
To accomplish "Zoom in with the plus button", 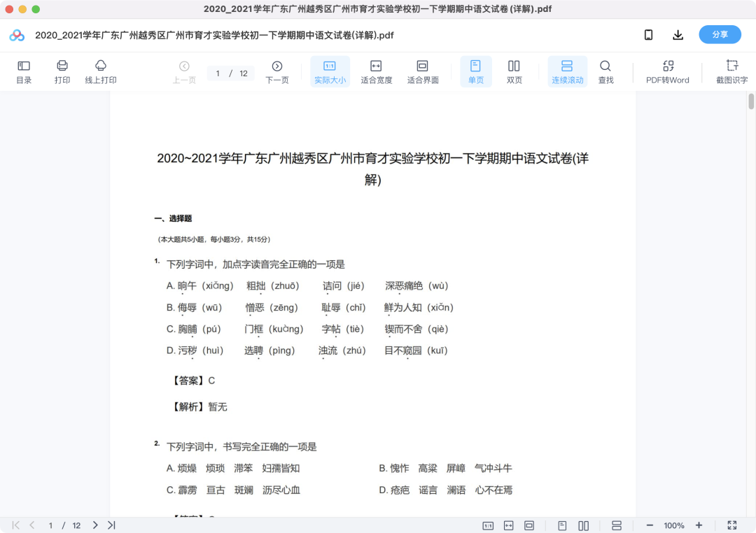I will click(699, 525).
